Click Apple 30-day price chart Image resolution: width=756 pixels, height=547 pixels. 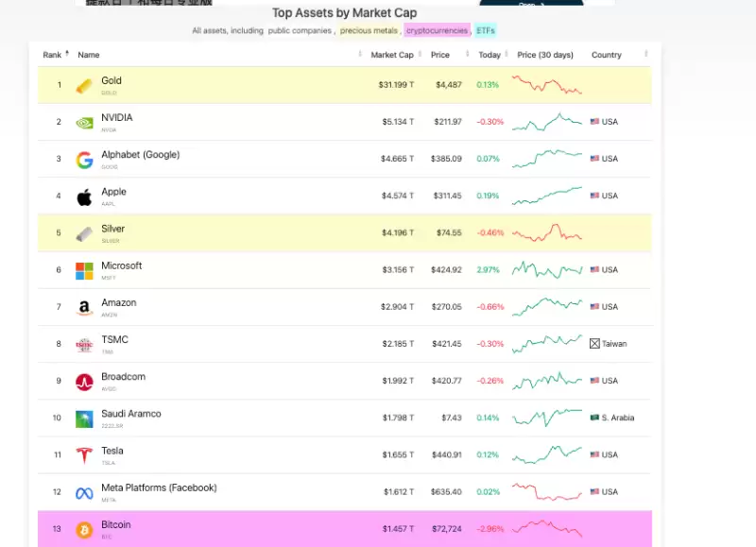[547, 196]
